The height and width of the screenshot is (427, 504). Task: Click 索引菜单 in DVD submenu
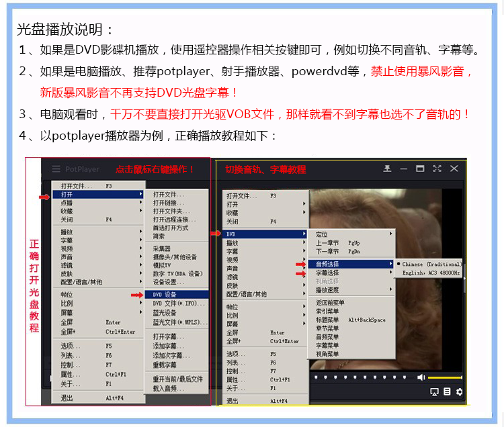pyautogui.click(x=351, y=311)
